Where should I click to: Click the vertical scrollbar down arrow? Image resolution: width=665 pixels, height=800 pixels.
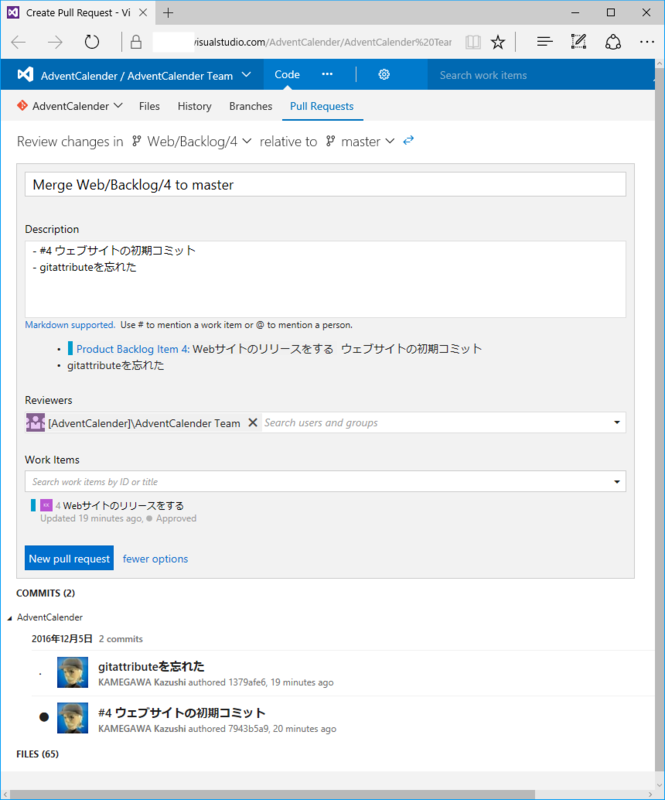click(x=659, y=785)
